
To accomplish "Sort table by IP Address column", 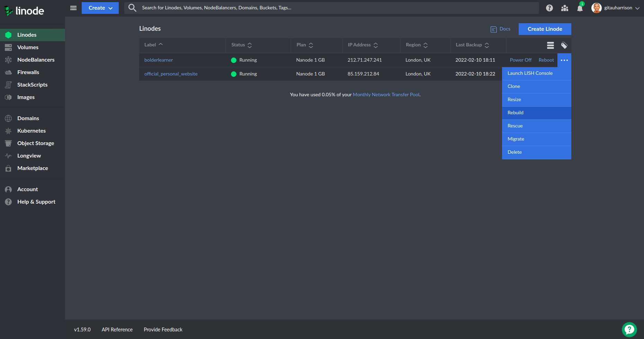I will [363, 45].
